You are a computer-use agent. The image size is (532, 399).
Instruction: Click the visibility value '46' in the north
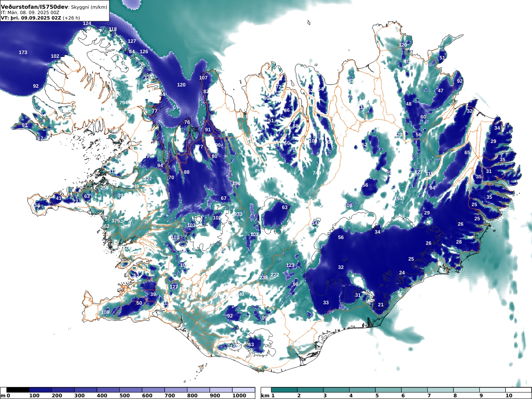pos(286,110)
